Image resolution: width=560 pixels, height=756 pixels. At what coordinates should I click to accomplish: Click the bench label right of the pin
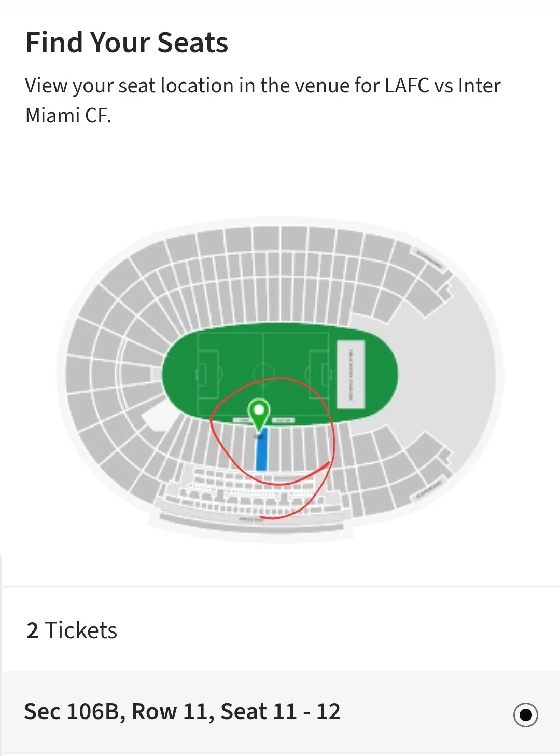[283, 420]
